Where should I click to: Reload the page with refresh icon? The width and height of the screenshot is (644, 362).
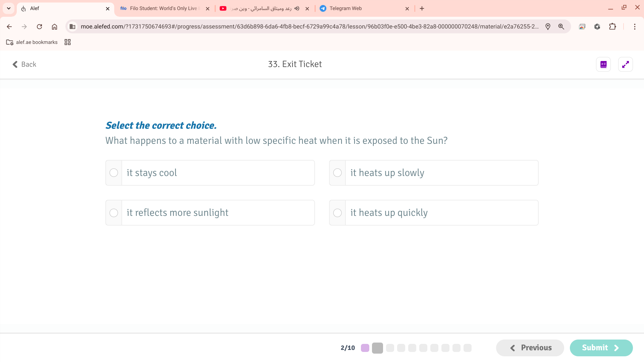39,26
